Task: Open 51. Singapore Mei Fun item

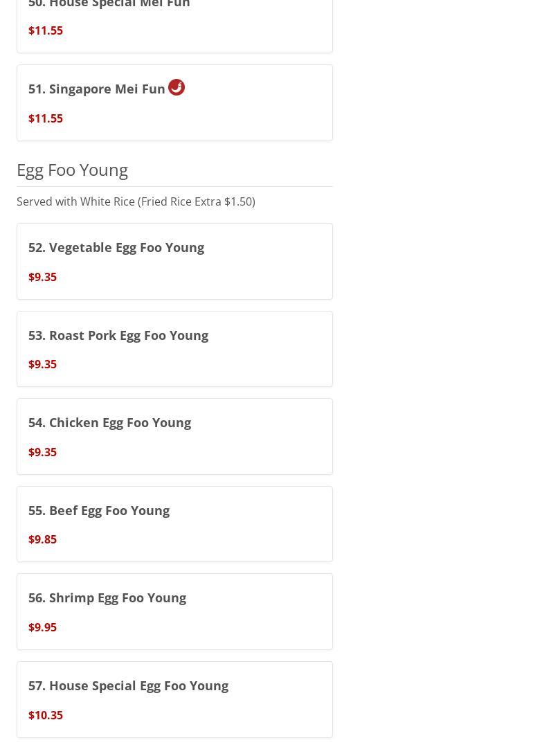Action: 174,102
